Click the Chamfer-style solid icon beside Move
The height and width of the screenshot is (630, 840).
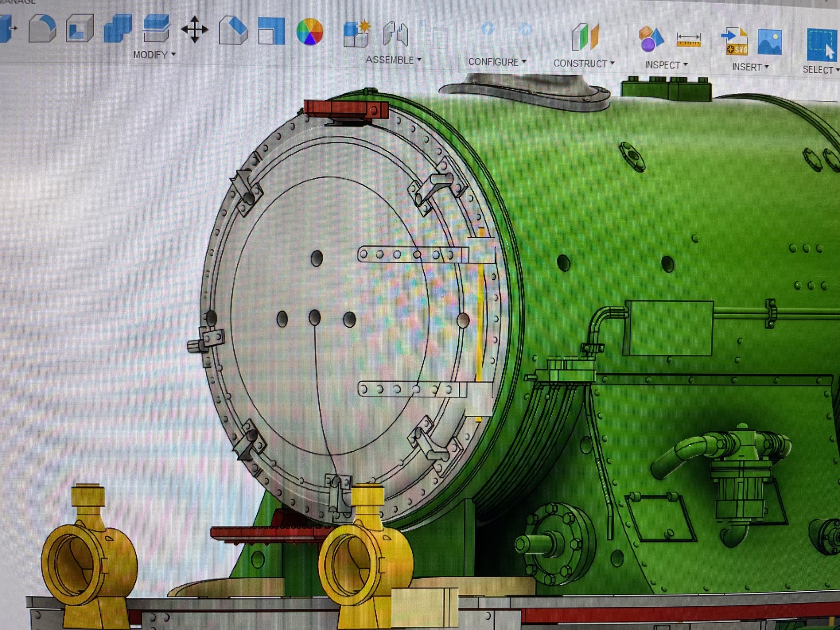233,30
